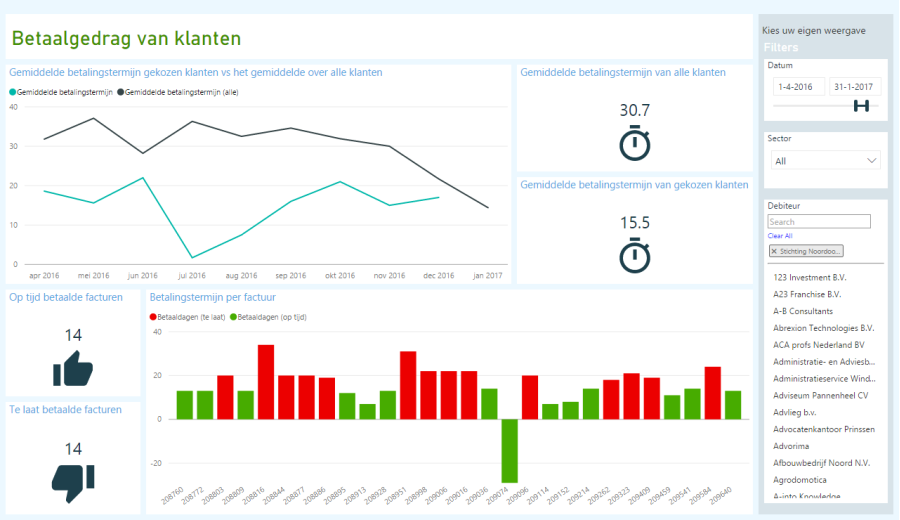Click the thumbs up icon for on-time invoices

pos(72,369)
